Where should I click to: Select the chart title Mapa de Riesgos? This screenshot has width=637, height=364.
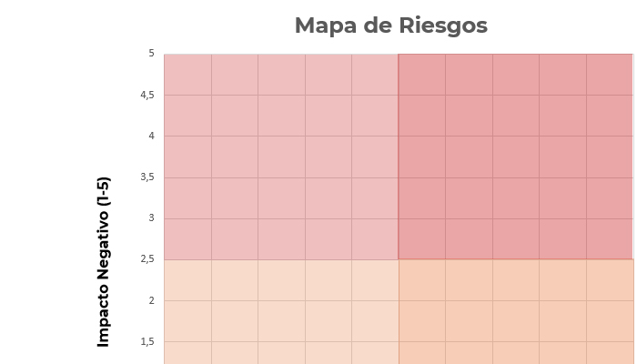[390, 25]
